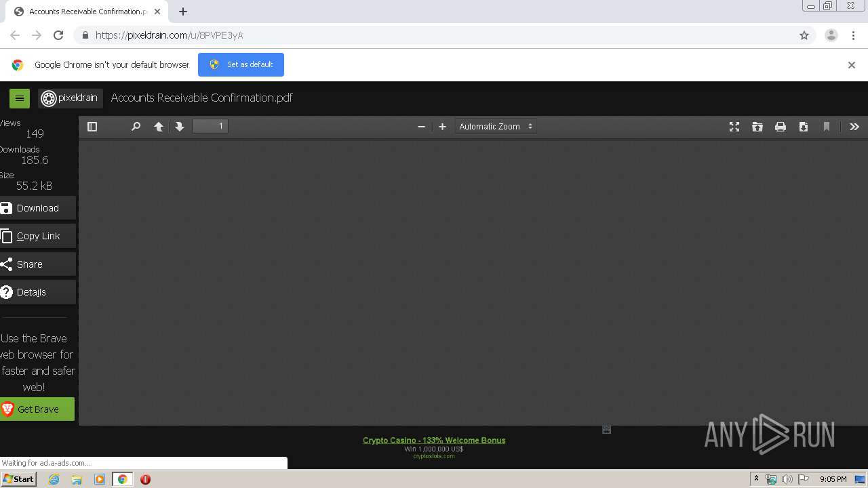Click the Get Brave button
The width and height of the screenshot is (868, 488).
37,409
